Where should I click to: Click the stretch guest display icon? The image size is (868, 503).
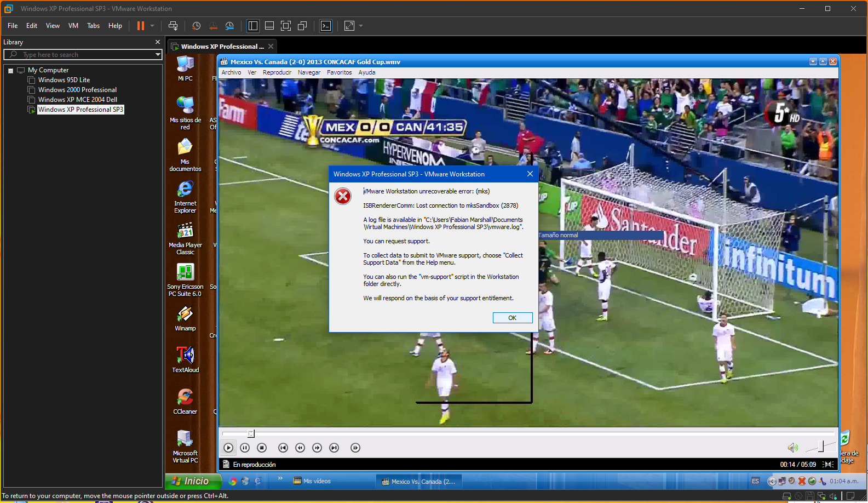[349, 26]
